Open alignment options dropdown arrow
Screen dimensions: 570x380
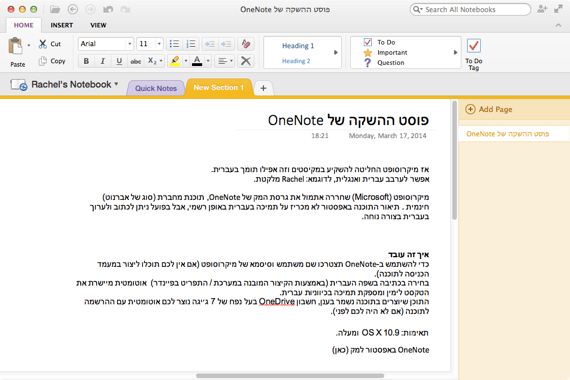click(x=231, y=61)
